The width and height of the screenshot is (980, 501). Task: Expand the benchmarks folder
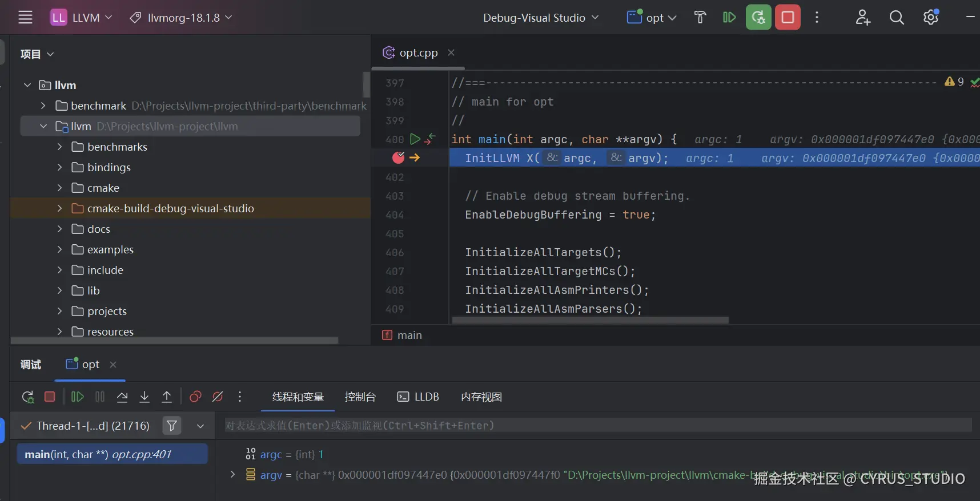59,147
